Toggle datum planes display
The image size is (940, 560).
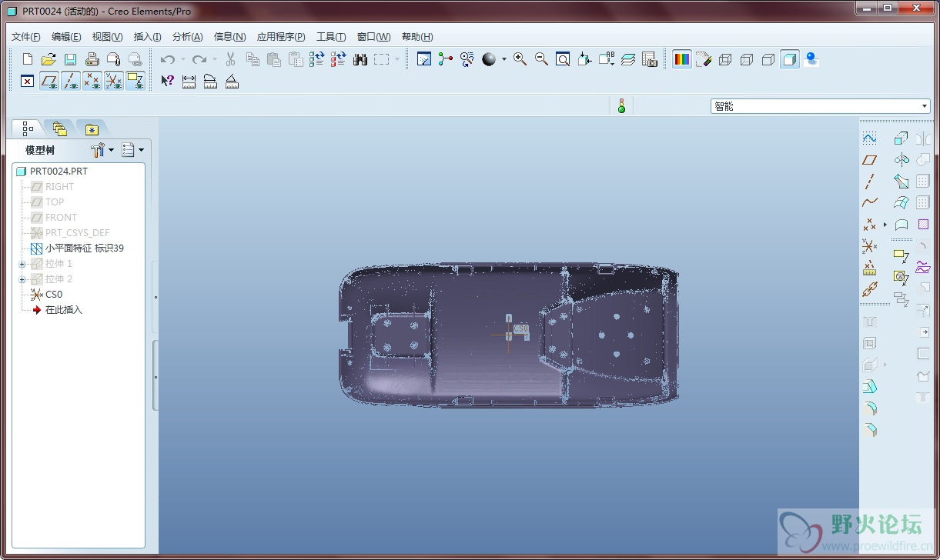(x=49, y=81)
